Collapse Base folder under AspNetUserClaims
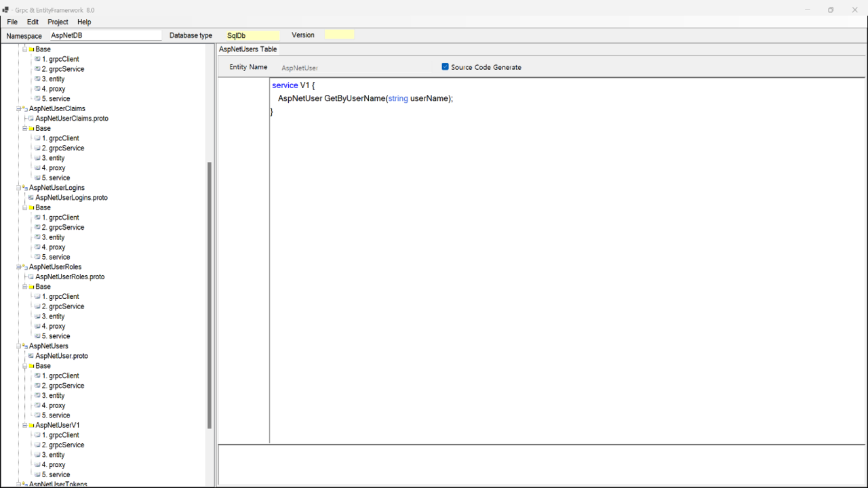Screen dimensions: 868x488 click(x=24, y=128)
